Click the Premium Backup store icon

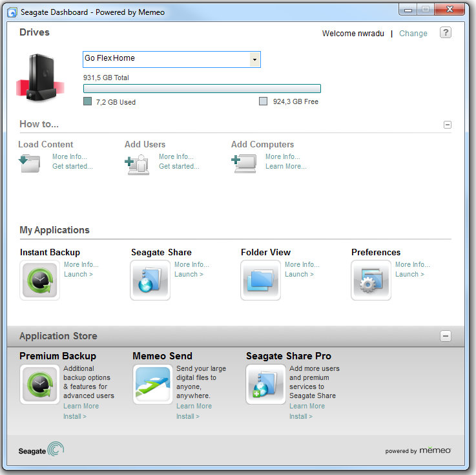(40, 384)
